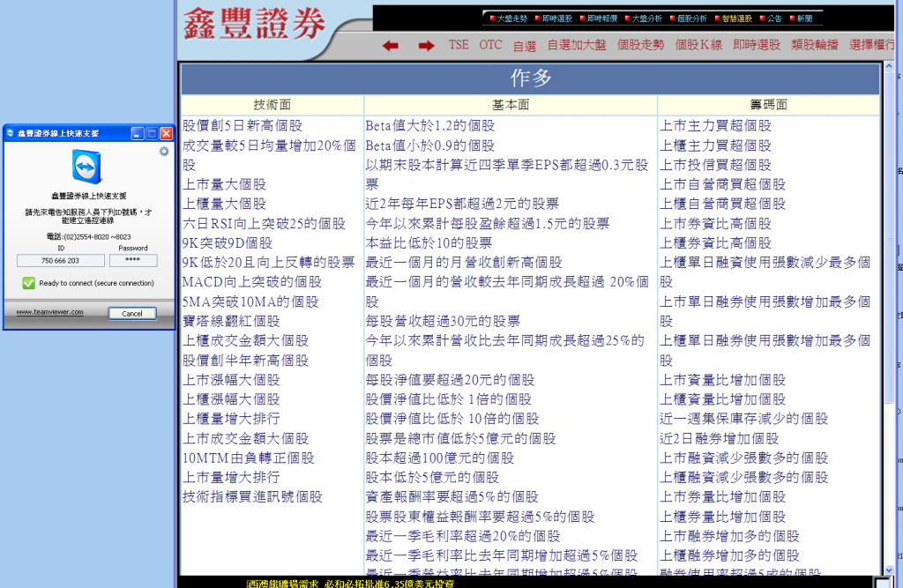The height and width of the screenshot is (588, 903).
Task: Open 上市券資比高個股 link
Action: [715, 223]
